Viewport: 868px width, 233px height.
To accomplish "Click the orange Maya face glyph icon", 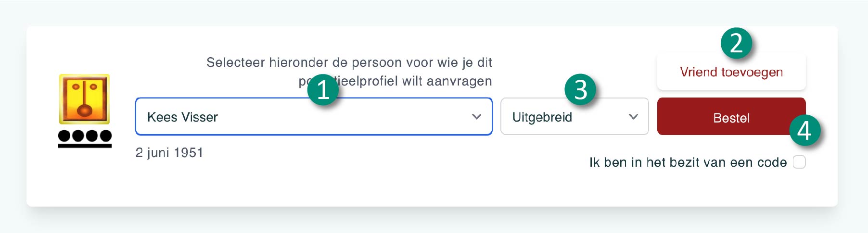I will [x=84, y=99].
